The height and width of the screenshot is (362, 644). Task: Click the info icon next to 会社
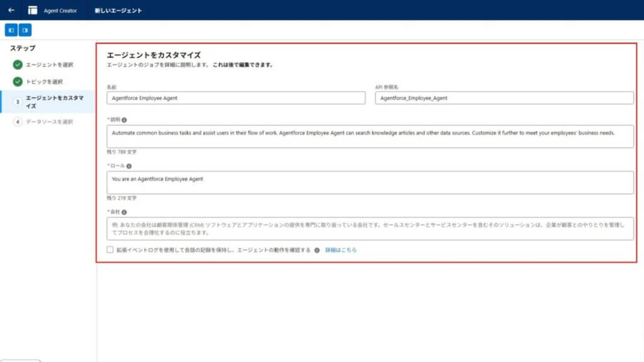point(124,212)
